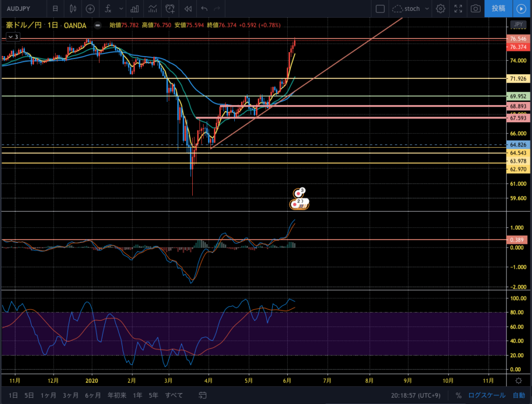
Task: Open the AUDJPY symbol search
Action: [x=19, y=8]
